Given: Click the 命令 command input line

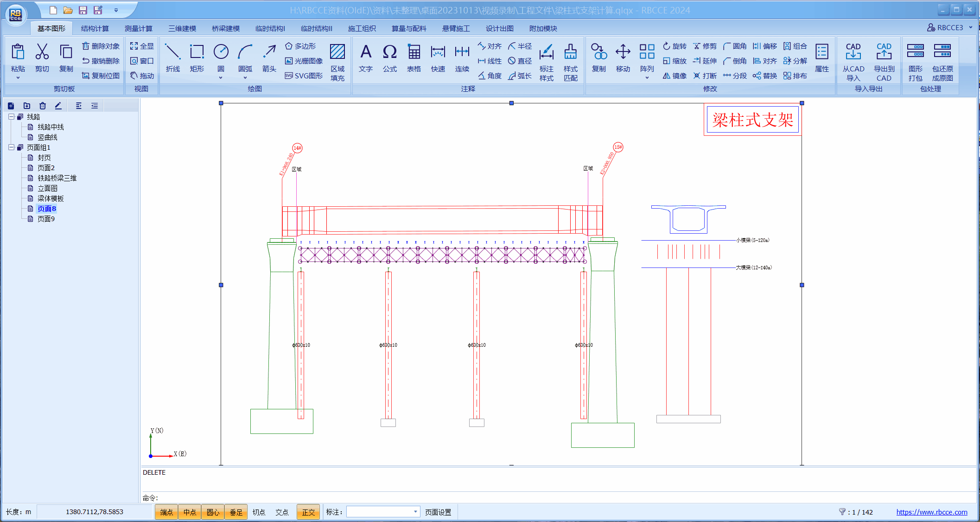Looking at the screenshot, I should [559, 497].
